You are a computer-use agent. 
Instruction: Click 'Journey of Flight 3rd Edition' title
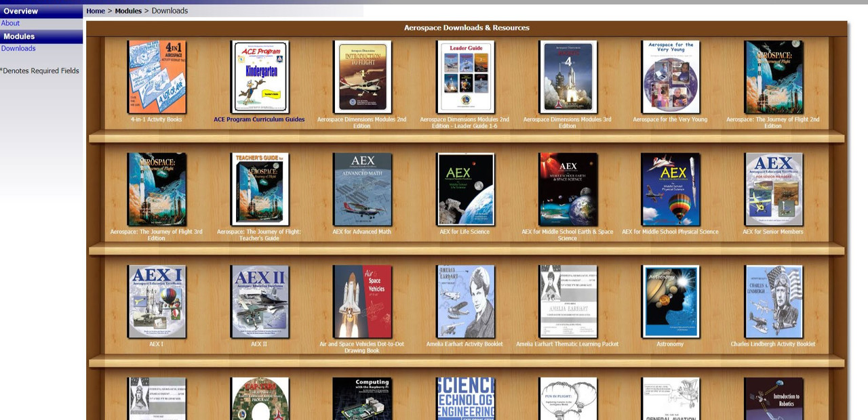(157, 235)
